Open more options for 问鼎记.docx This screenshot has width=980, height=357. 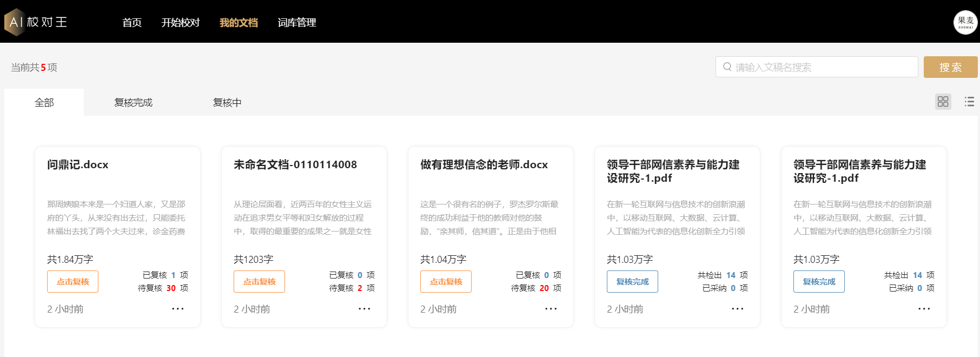(177, 309)
